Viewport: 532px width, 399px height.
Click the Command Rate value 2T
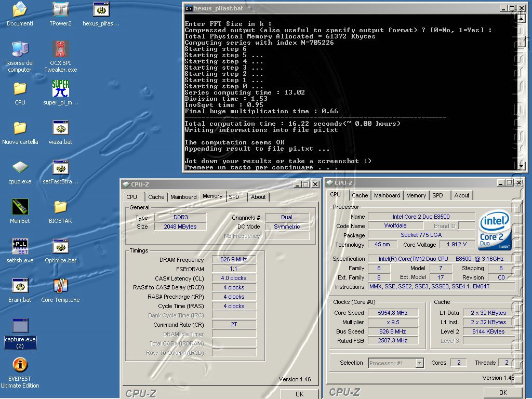(234, 324)
